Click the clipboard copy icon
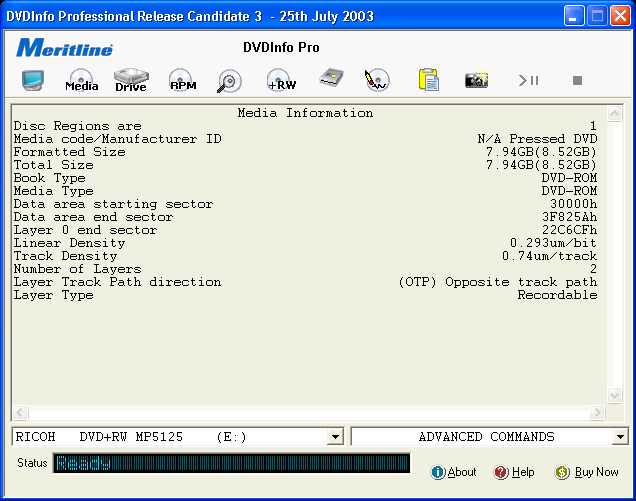The image size is (636, 501). pos(429,80)
